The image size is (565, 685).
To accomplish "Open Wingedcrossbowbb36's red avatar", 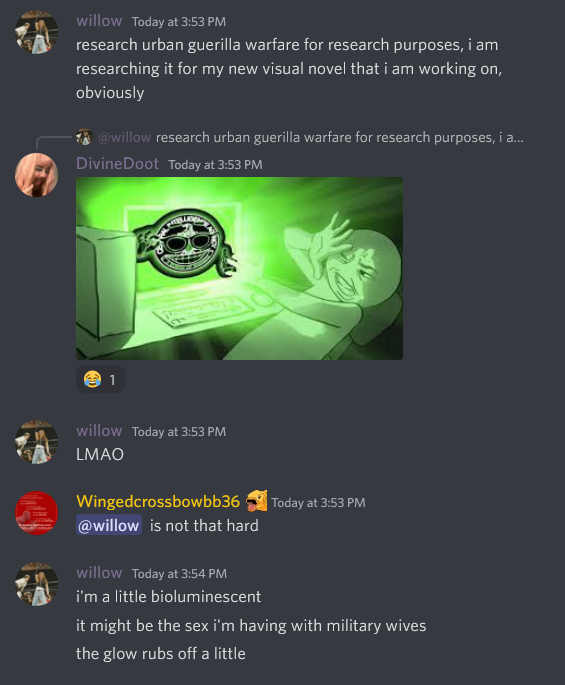I will click(37, 513).
